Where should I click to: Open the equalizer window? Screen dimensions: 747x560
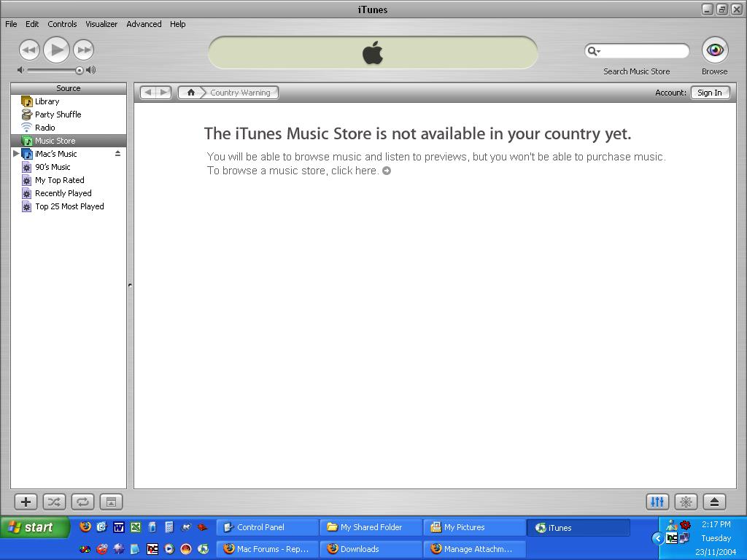(657, 502)
